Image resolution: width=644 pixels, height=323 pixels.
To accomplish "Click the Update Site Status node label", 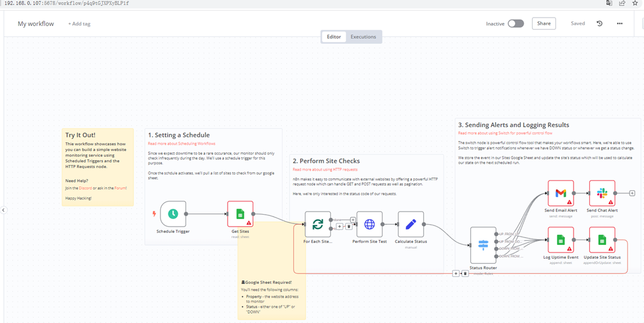I will click(x=602, y=258).
